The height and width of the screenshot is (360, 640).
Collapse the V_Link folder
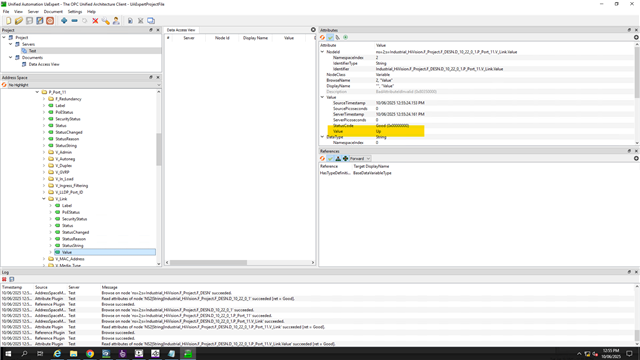pos(44,199)
